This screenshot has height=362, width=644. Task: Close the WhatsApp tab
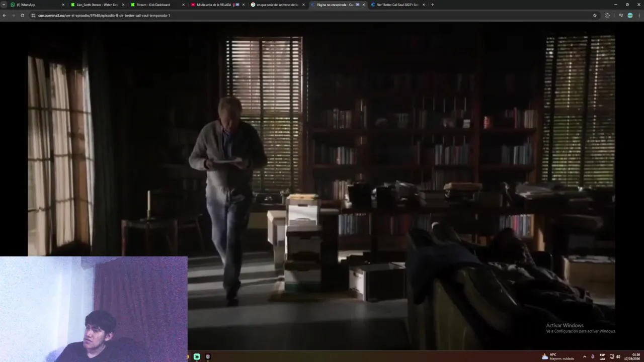click(x=63, y=5)
